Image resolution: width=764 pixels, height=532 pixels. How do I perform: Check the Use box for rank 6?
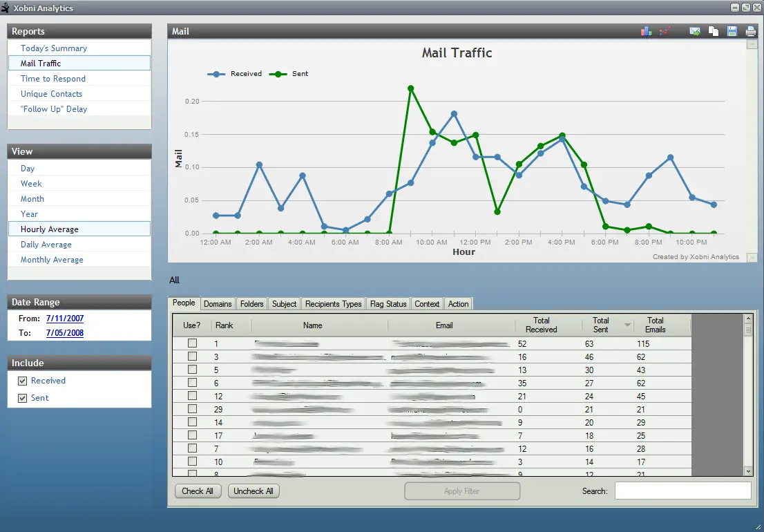[x=192, y=383]
